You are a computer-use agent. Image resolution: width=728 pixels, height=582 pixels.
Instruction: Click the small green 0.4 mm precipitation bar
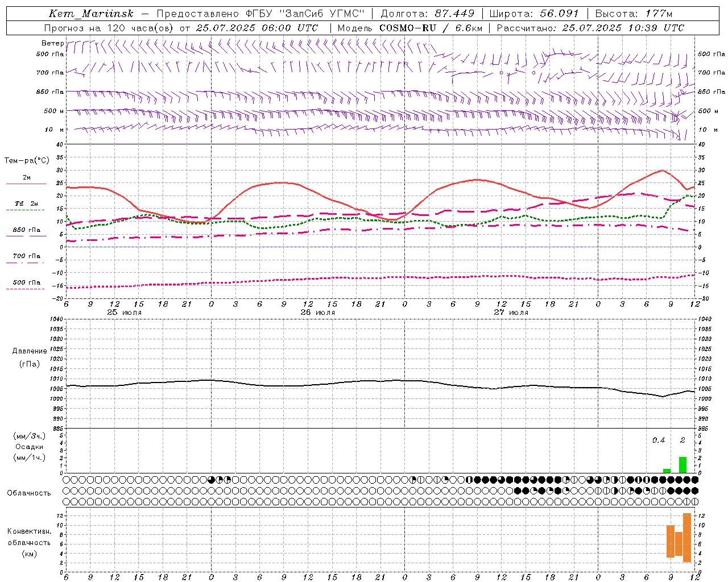(x=667, y=471)
